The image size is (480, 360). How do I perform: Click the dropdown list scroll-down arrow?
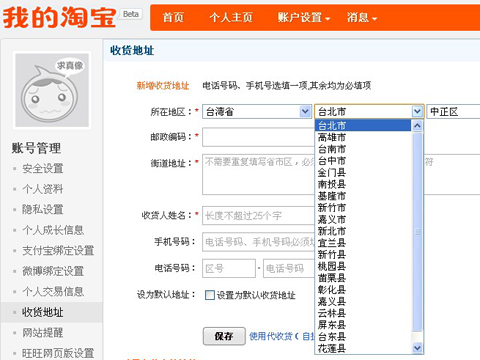[x=417, y=348]
